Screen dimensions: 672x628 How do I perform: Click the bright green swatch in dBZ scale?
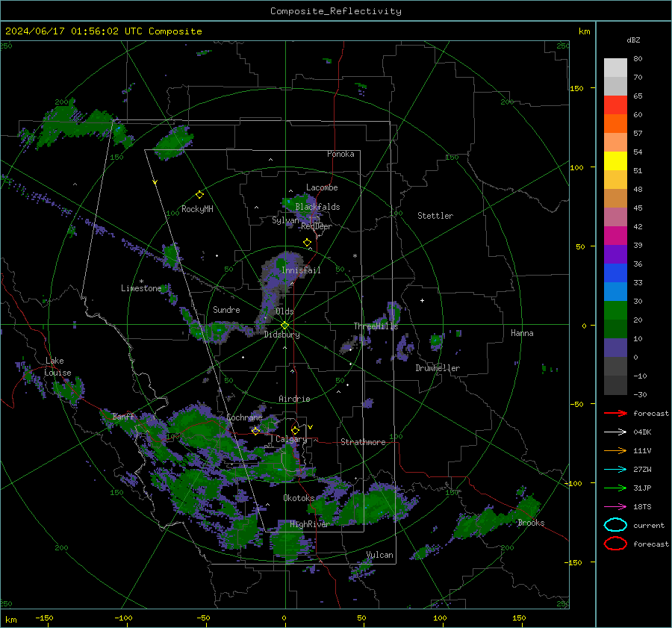615,310
